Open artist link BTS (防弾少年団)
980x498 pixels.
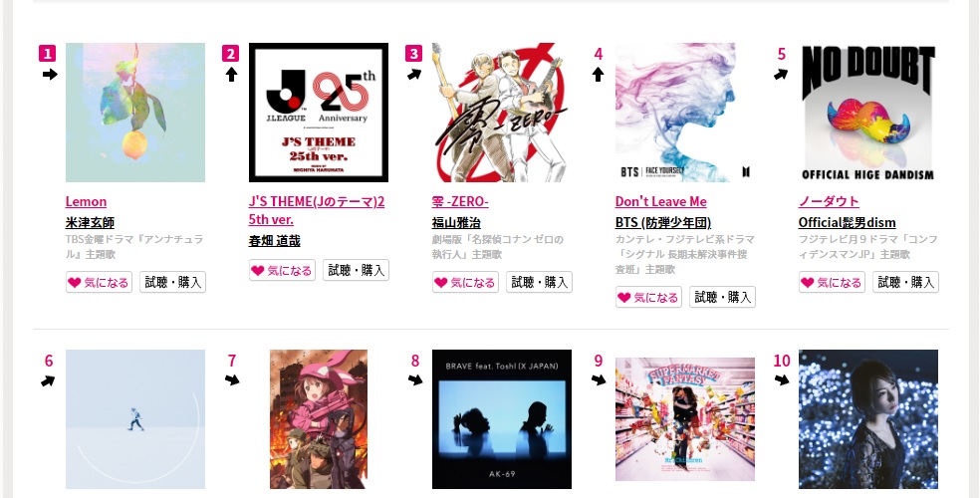tap(662, 222)
